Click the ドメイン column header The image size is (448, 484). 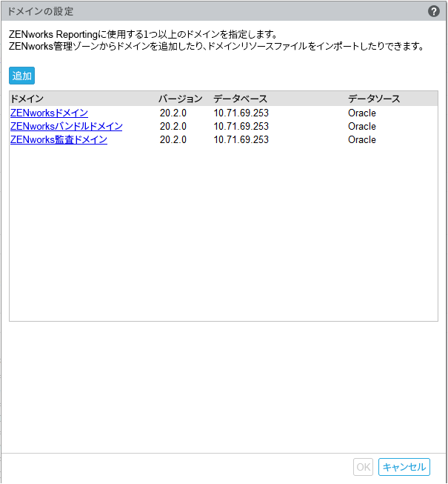[27, 99]
